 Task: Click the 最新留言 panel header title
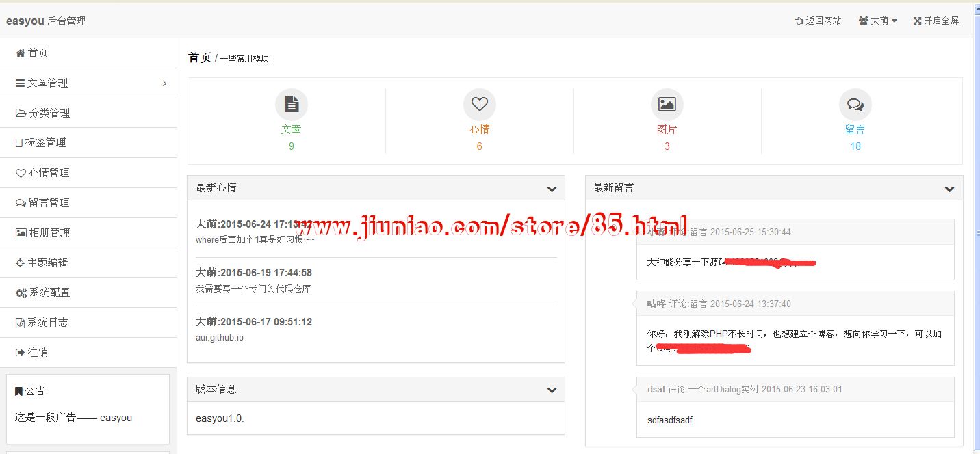[613, 187]
